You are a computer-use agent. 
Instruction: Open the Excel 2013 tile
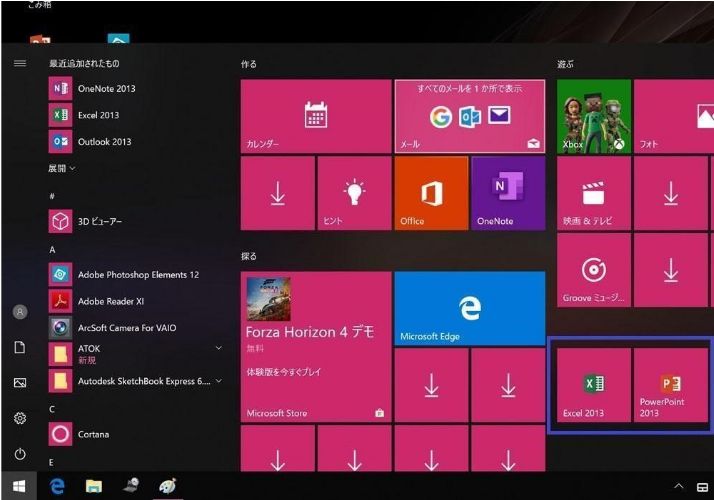click(x=593, y=385)
